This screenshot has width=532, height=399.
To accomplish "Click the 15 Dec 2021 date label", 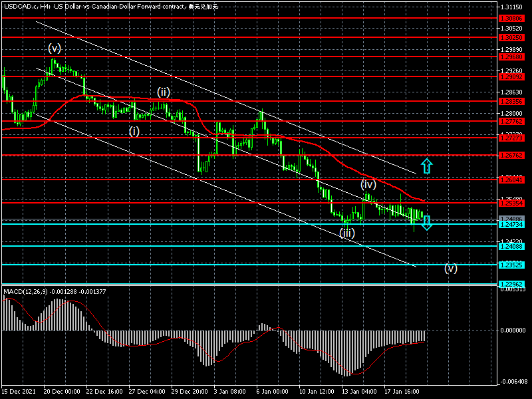I will [x=19, y=391].
